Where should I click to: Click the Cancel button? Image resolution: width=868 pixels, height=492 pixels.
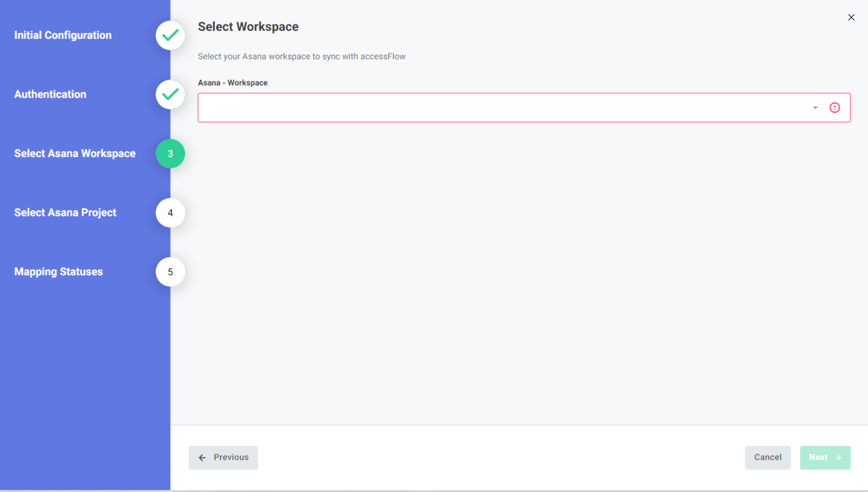click(768, 457)
